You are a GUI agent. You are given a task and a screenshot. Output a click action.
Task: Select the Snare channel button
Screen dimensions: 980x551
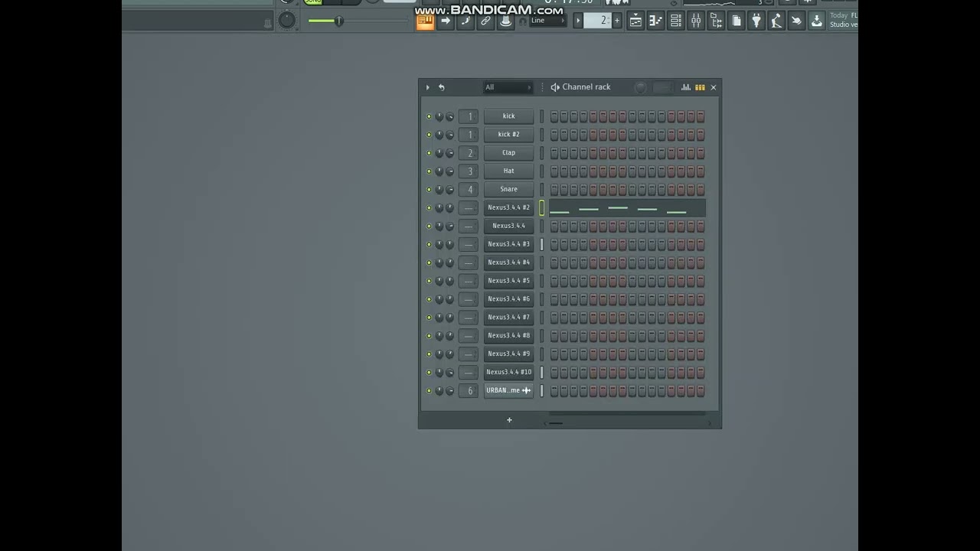pyautogui.click(x=508, y=190)
